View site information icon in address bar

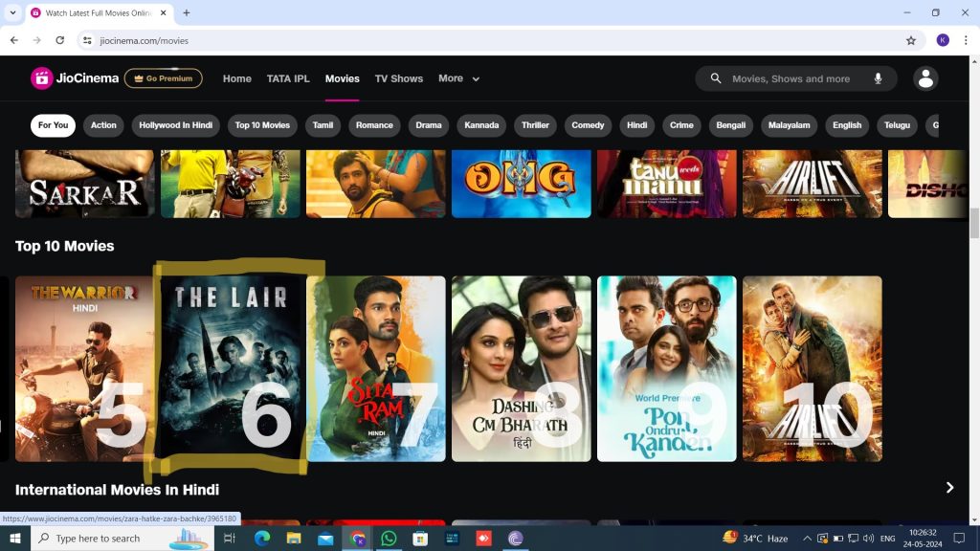(x=87, y=40)
